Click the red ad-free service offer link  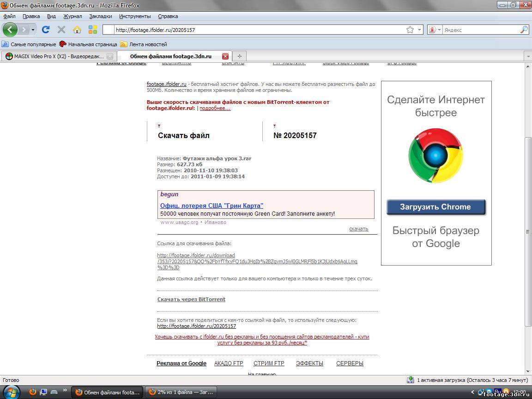[x=262, y=339]
